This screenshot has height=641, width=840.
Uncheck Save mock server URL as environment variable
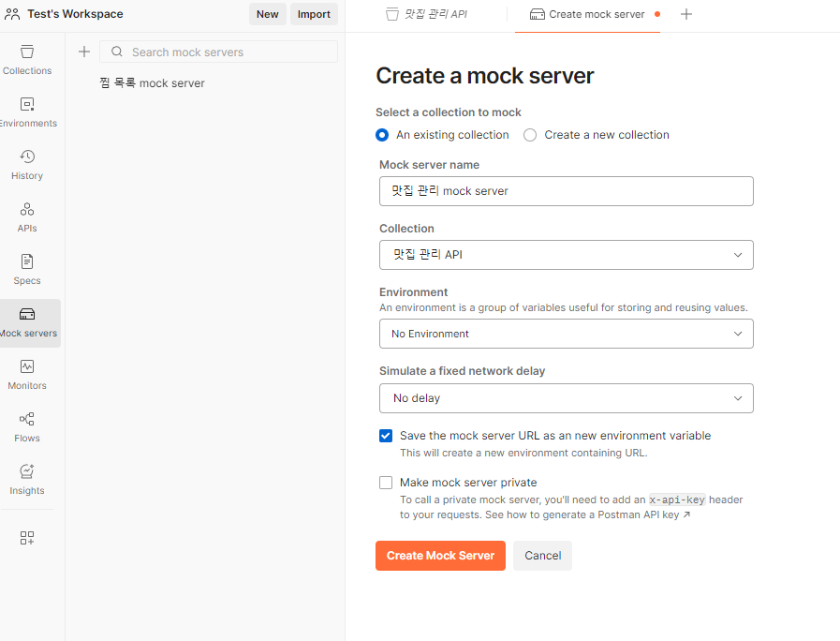[x=386, y=436]
